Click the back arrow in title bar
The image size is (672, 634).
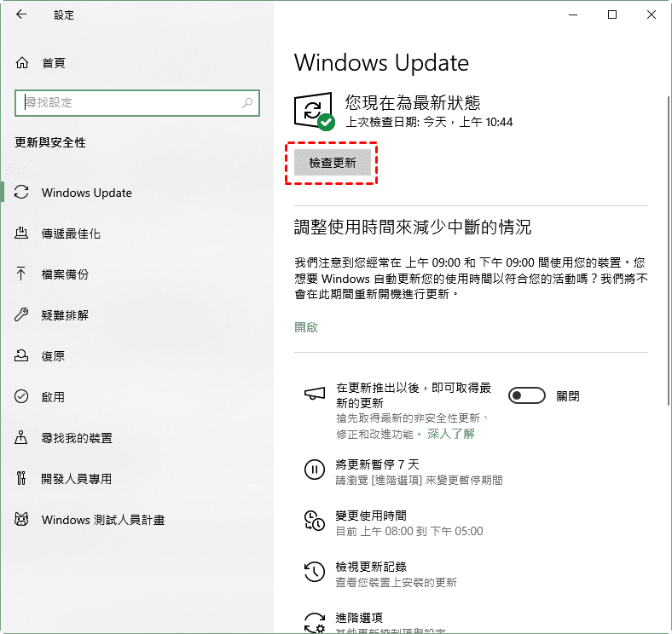(21, 14)
